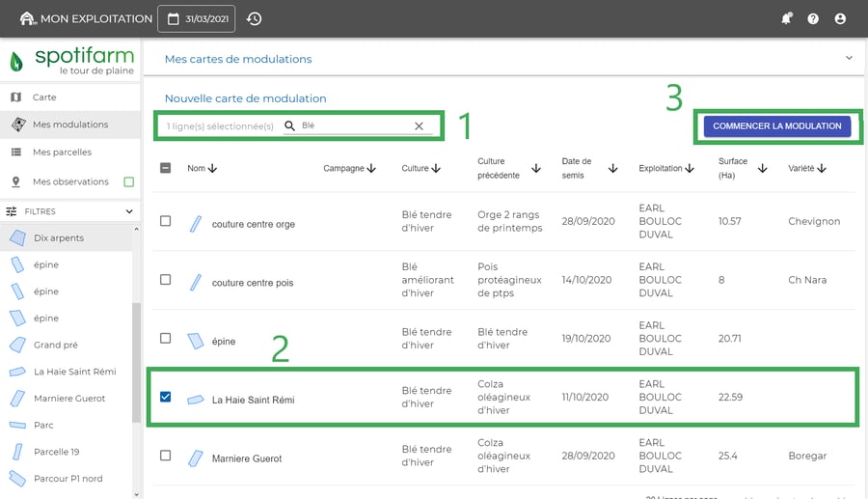The width and height of the screenshot is (868, 499).
Task: Open Mes modulations menu item
Action: pos(69,125)
